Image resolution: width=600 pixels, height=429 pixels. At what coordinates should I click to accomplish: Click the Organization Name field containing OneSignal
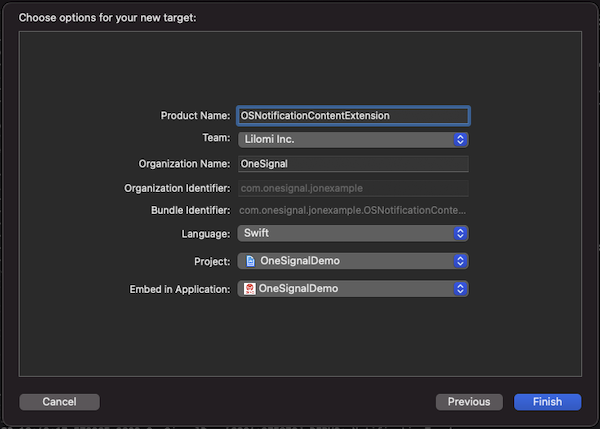coord(353,164)
